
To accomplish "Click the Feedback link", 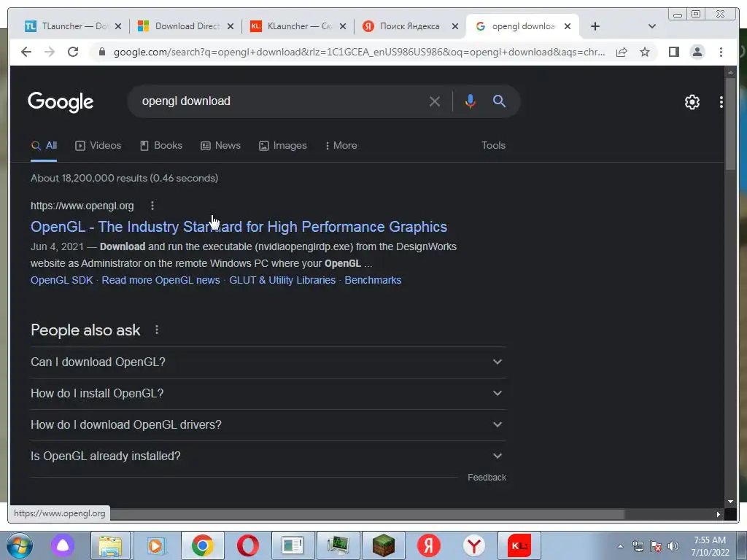I will (487, 477).
